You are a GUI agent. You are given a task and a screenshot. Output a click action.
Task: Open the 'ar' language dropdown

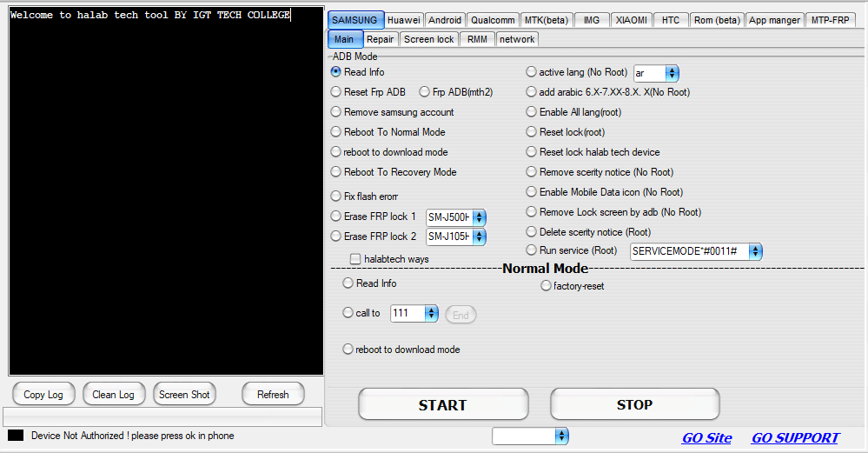click(672, 73)
